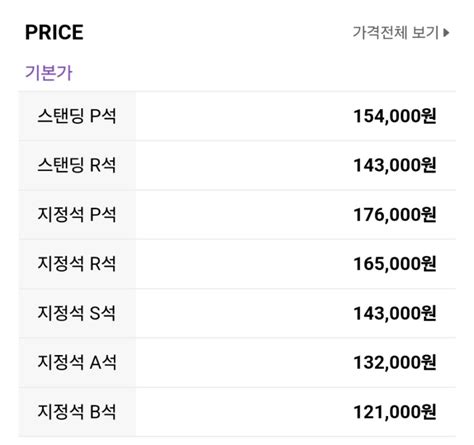Screen dimensions: 474x445
Task: Click the 기본가 purple label
Action: point(49,73)
